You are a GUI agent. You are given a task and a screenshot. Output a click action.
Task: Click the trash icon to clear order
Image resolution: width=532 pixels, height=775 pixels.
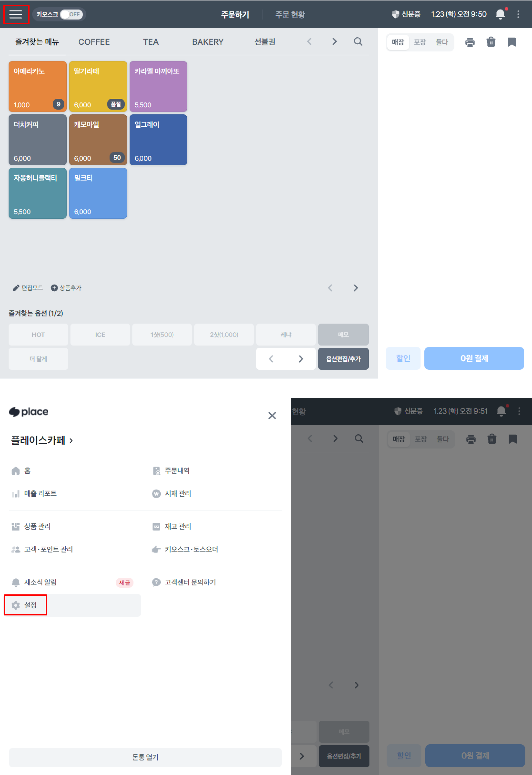[491, 42]
